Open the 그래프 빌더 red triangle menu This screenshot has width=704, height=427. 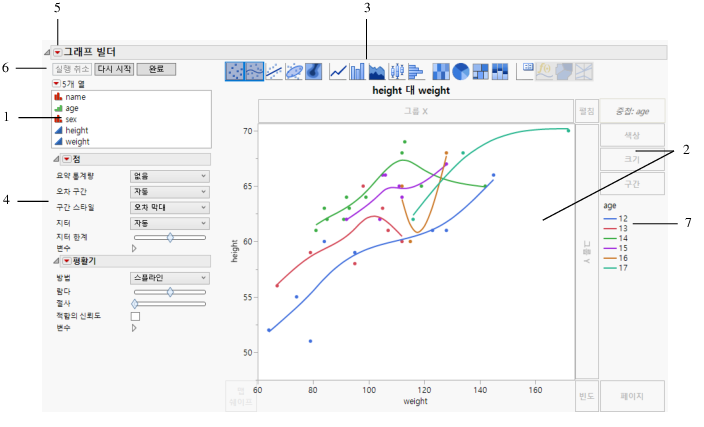57,53
